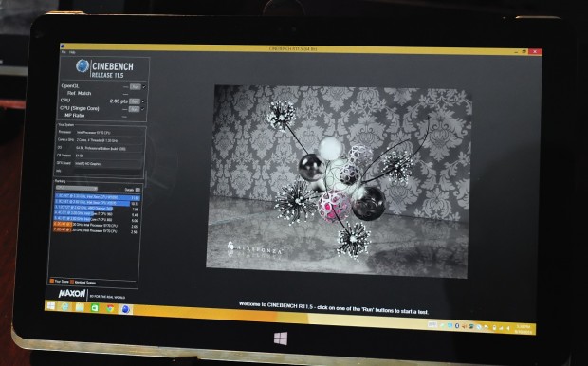Image resolution: width=588 pixels, height=366 pixels.
Task: Run the CPU benchmark test
Action: tap(135, 101)
